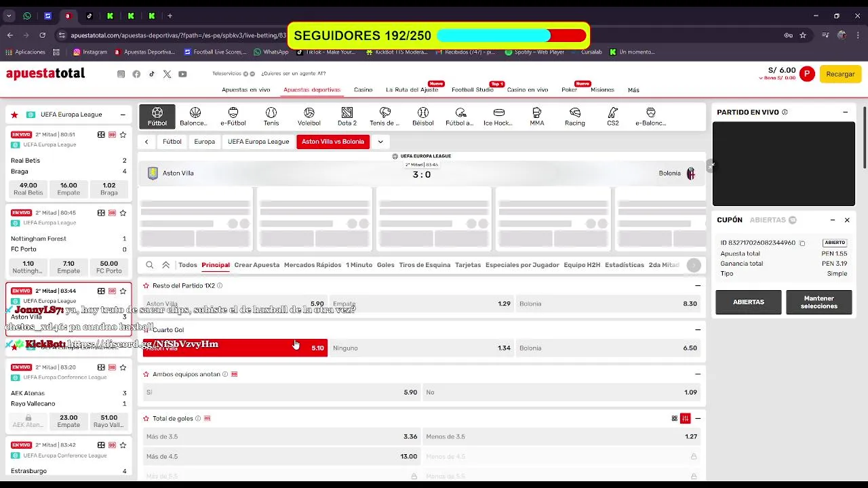
Task: Open La Ruta del Ajuste menu
Action: point(412,90)
